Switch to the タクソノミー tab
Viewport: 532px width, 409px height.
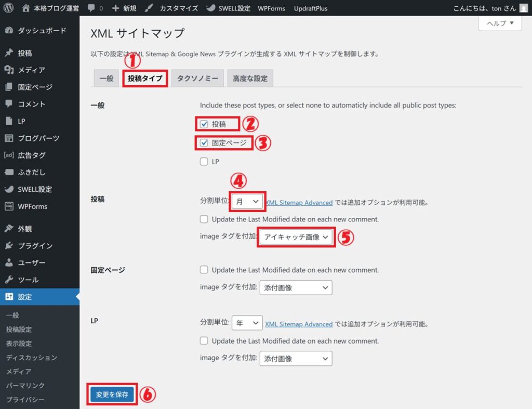tap(197, 78)
